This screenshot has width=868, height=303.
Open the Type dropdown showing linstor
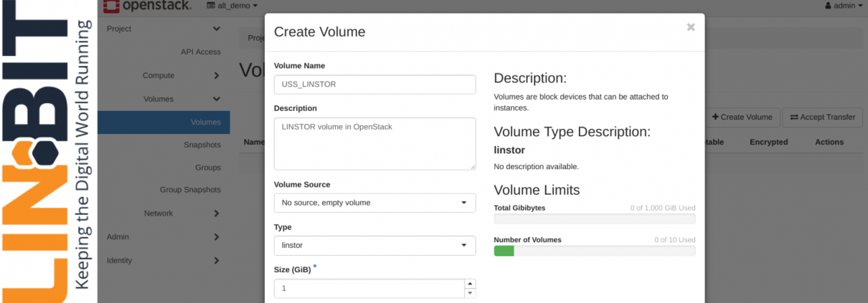374,246
